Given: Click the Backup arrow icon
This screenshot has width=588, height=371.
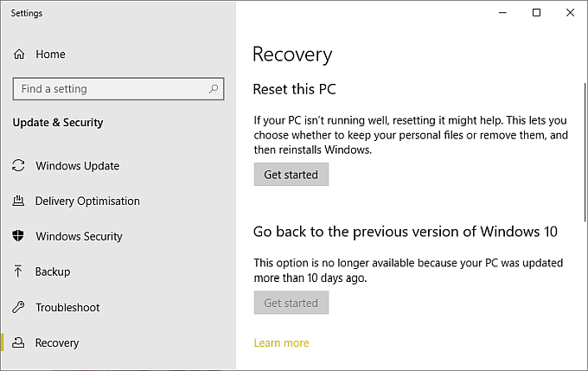Looking at the screenshot, I should click(19, 272).
